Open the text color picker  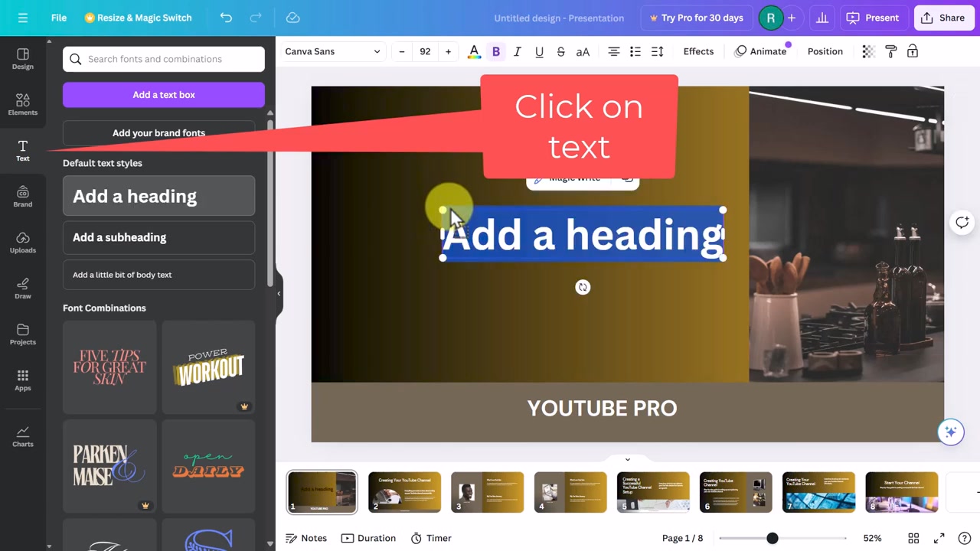tap(474, 51)
